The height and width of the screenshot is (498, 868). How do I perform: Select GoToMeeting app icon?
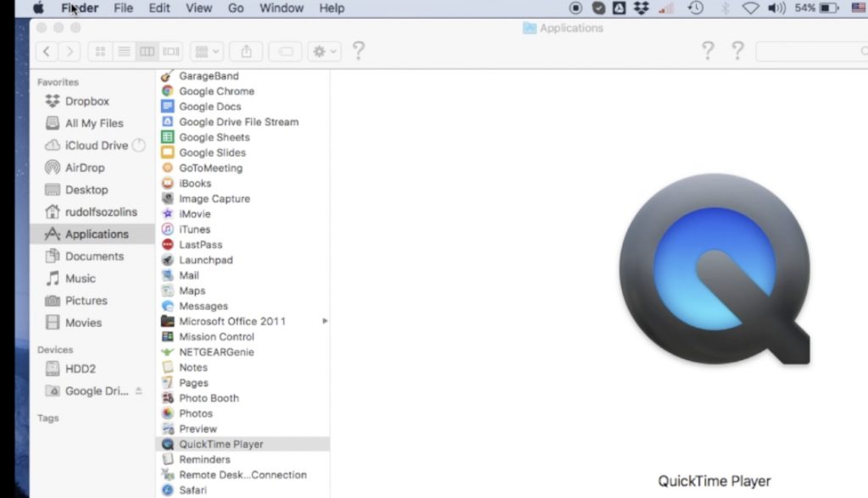pyautogui.click(x=167, y=168)
